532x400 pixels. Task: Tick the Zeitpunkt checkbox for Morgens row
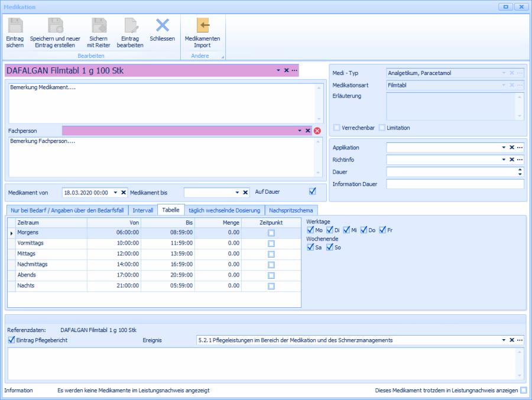(271, 233)
